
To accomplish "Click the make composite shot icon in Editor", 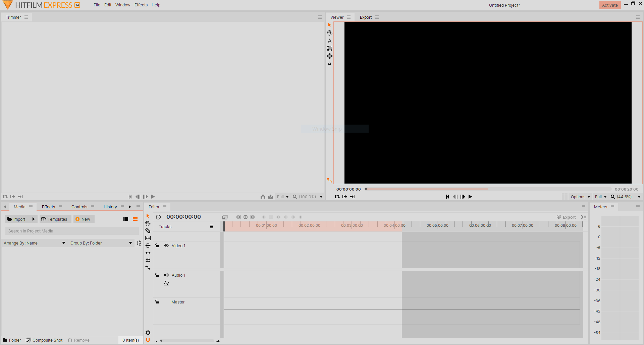I will (225, 217).
